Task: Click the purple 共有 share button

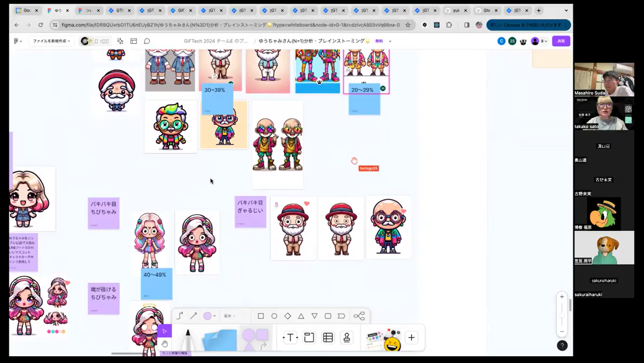Action: pos(561,41)
